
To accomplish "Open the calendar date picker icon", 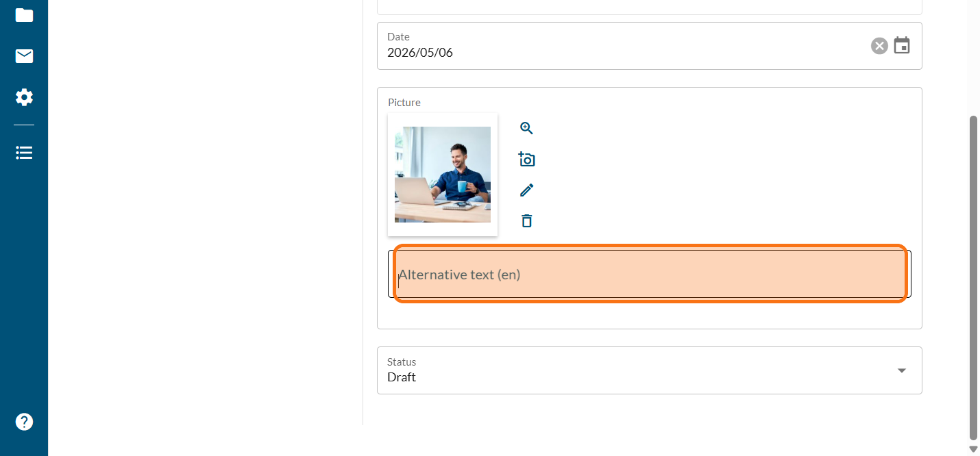I will (x=902, y=46).
